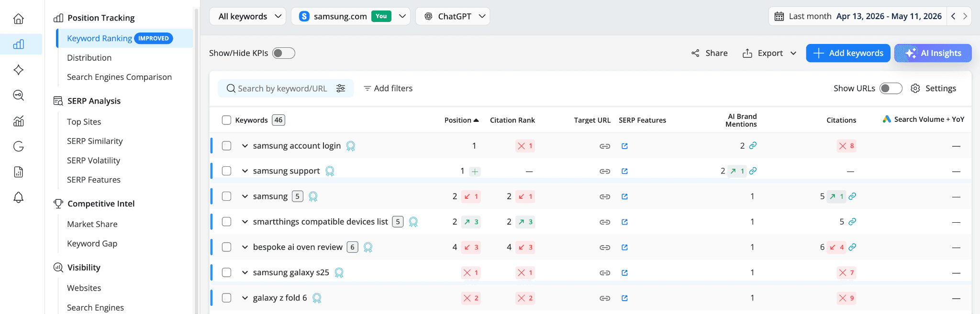Click the search filter sliders icon
The image size is (980, 314).
pyautogui.click(x=341, y=88)
